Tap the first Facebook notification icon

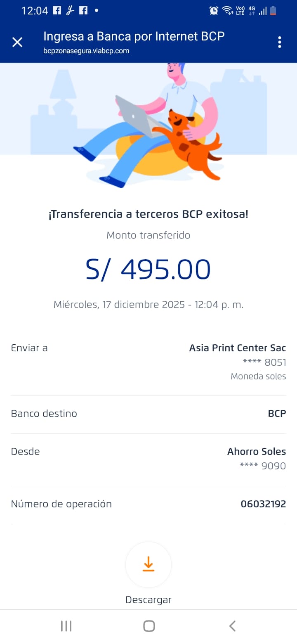click(x=57, y=11)
